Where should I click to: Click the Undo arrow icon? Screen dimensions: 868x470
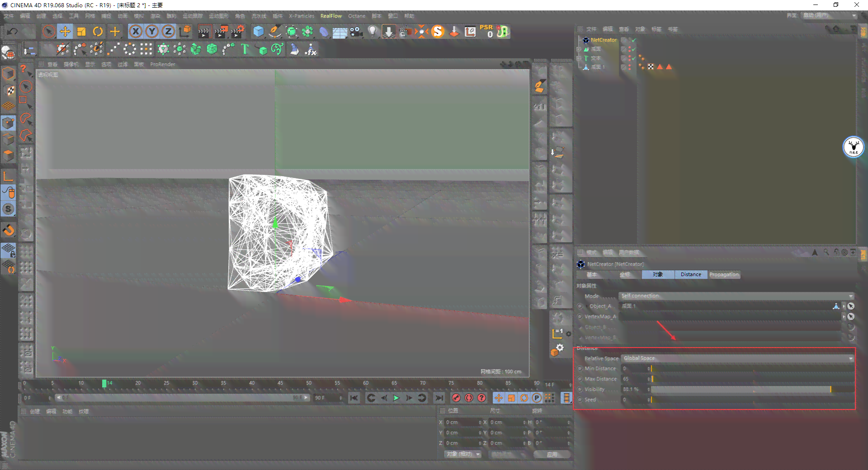click(13, 31)
